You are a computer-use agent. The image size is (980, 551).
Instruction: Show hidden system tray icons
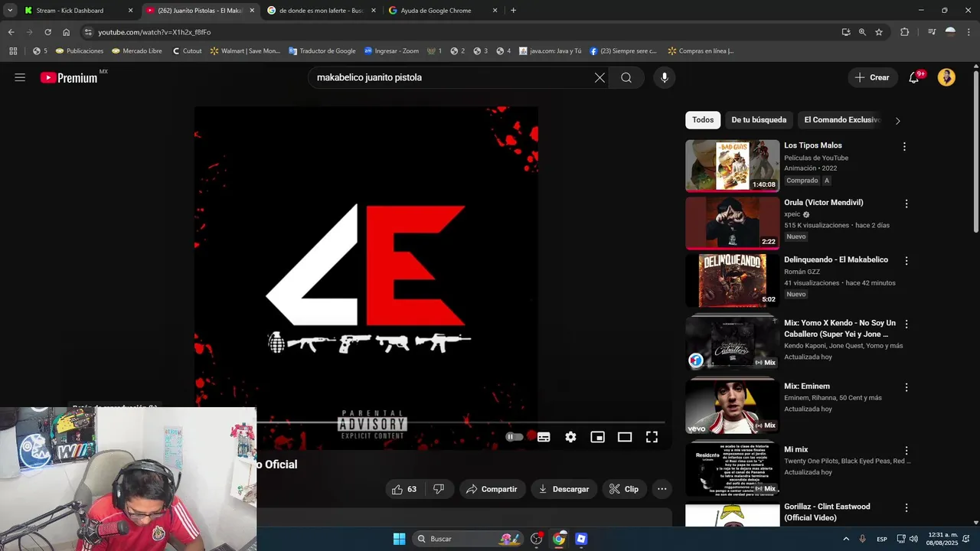point(846,539)
